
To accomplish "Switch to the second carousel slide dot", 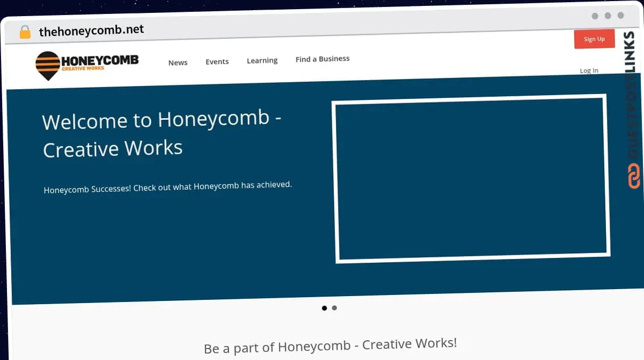I will coord(334,308).
